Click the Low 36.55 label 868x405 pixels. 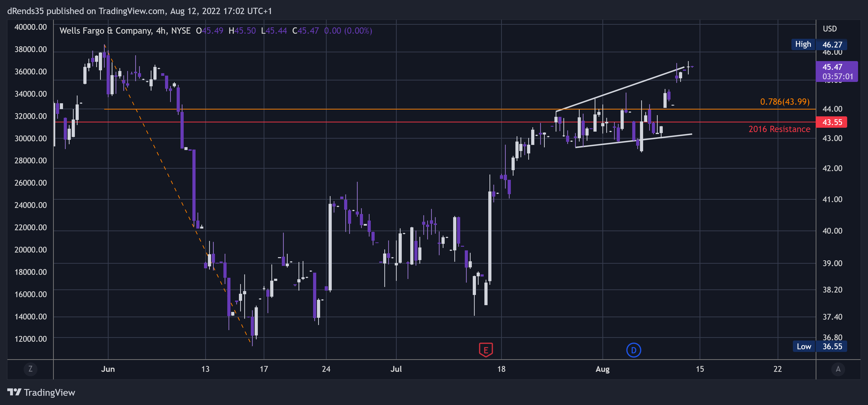[x=820, y=346]
